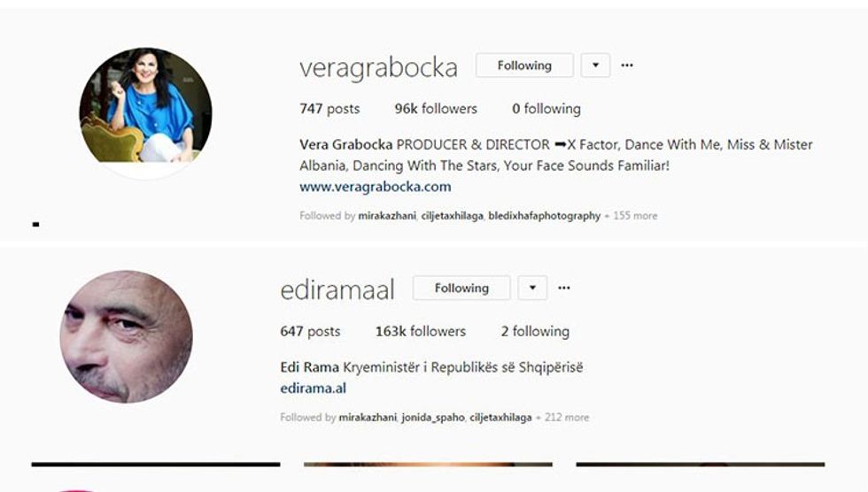This screenshot has width=868, height=492.
Task: Toggle Following button for ediramaal
Action: 461,288
